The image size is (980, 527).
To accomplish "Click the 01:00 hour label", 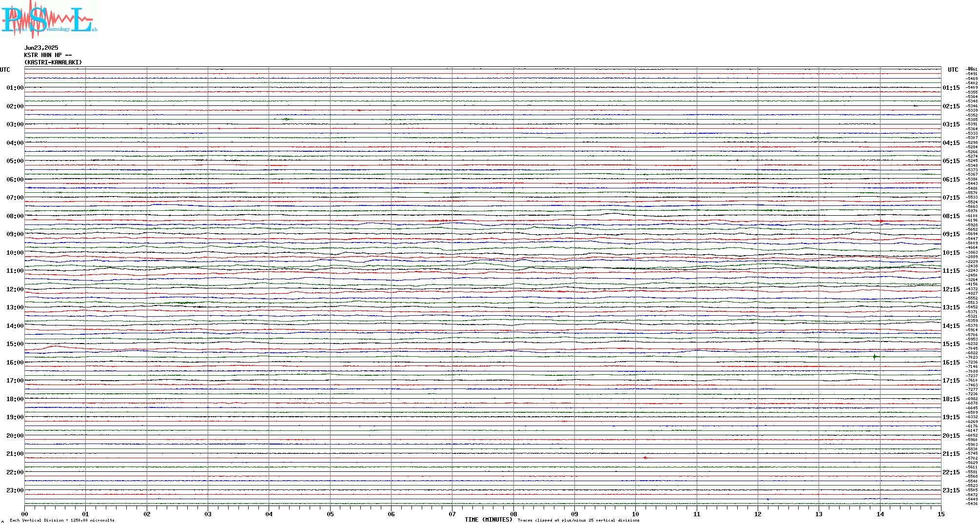I will tap(15, 88).
